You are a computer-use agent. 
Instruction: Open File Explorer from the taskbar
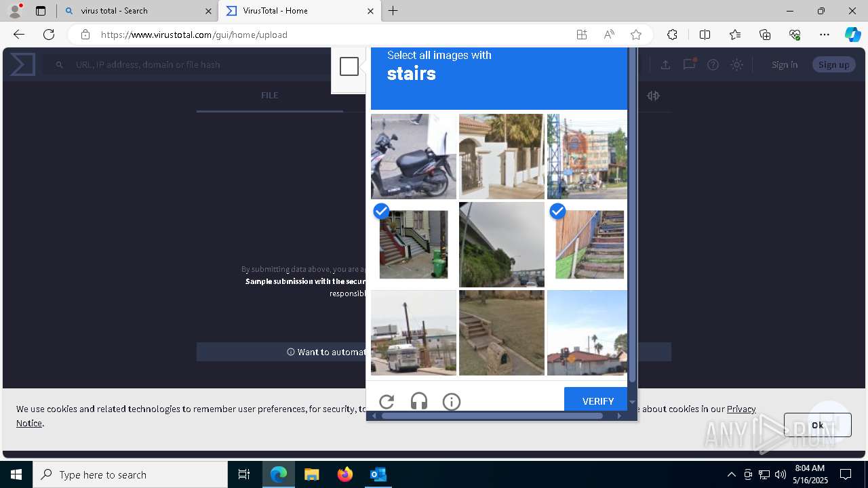coord(311,474)
